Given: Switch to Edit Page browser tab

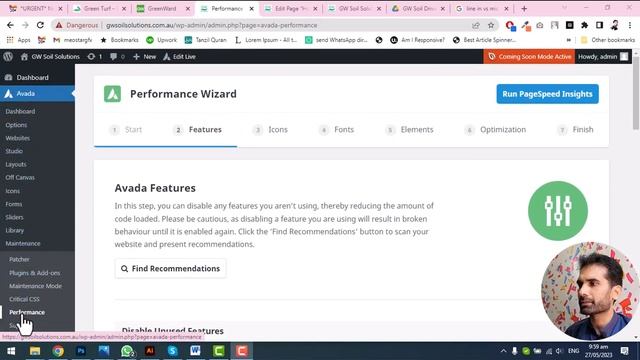Looking at the screenshot, I should pyautogui.click(x=291, y=9).
